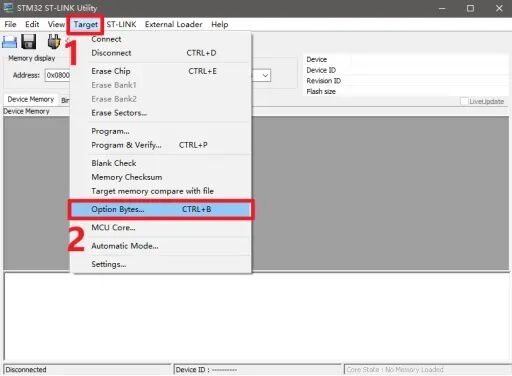This screenshot has width=512, height=376.
Task: Choose Program... from the menu
Action: click(161, 131)
